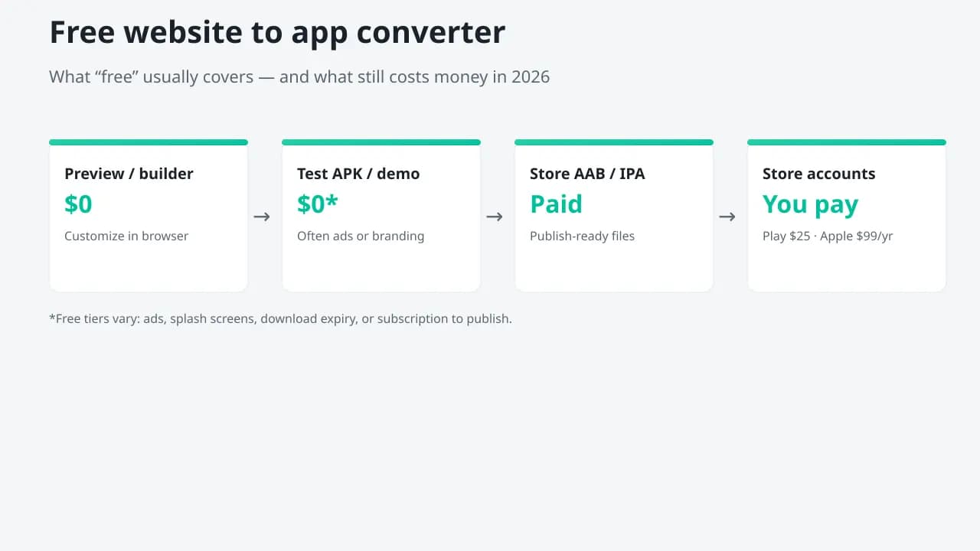
Task: Click the '$0' price in Preview card
Action: (x=78, y=204)
